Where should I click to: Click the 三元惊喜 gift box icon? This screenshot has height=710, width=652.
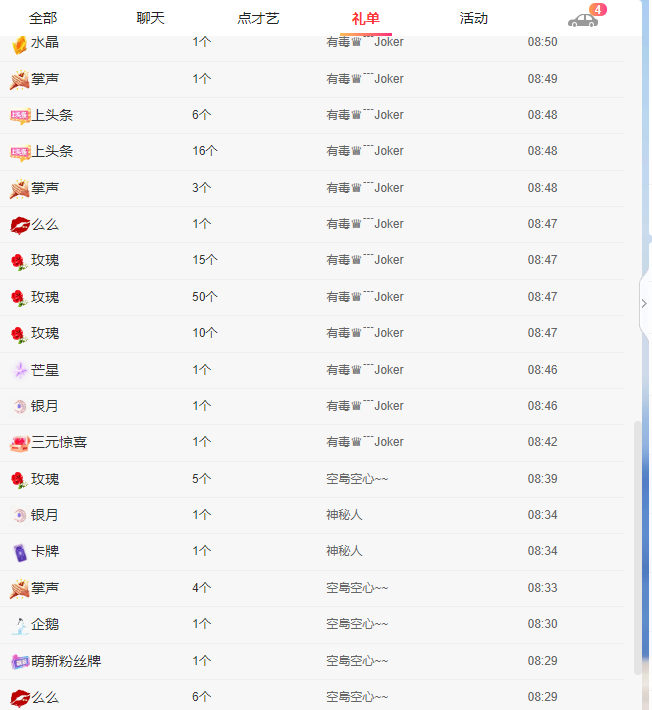(20, 443)
